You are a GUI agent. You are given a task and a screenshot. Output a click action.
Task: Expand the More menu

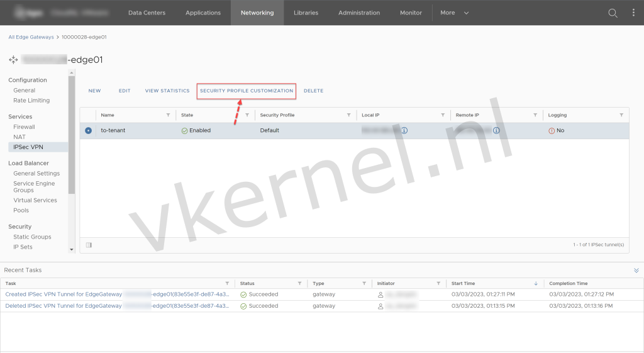(454, 13)
